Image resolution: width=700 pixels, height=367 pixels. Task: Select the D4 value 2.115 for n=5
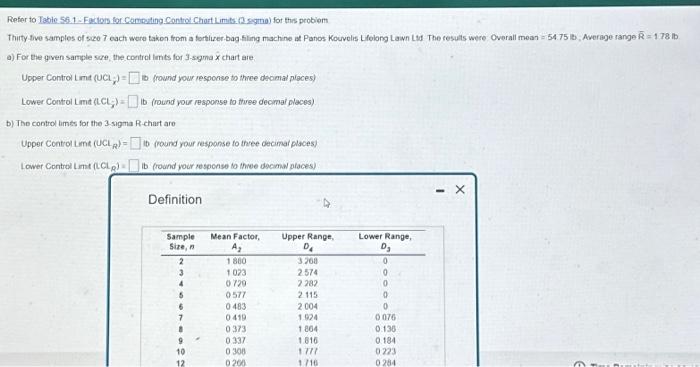[308, 295]
